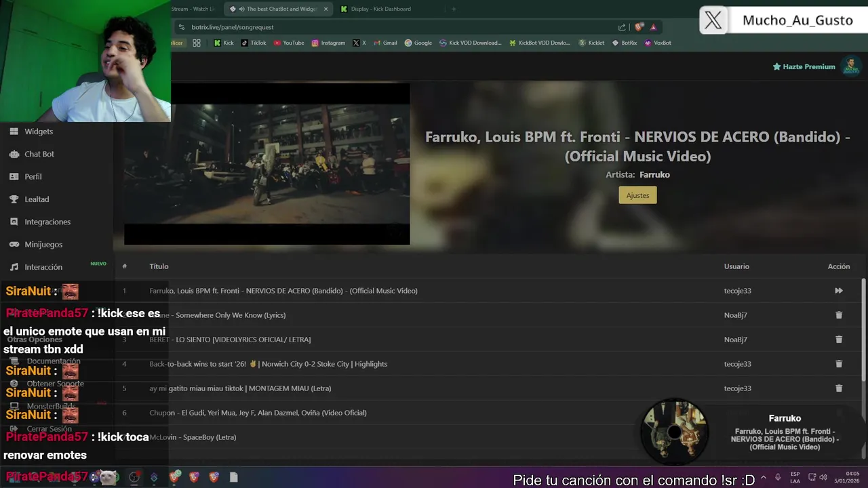Click user 'NoaBj7' on Somewhere Only row
This screenshot has width=868, height=488.
click(735, 315)
